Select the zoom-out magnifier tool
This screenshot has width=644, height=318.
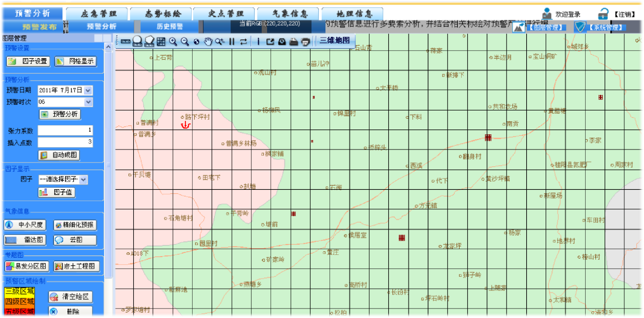185,41
